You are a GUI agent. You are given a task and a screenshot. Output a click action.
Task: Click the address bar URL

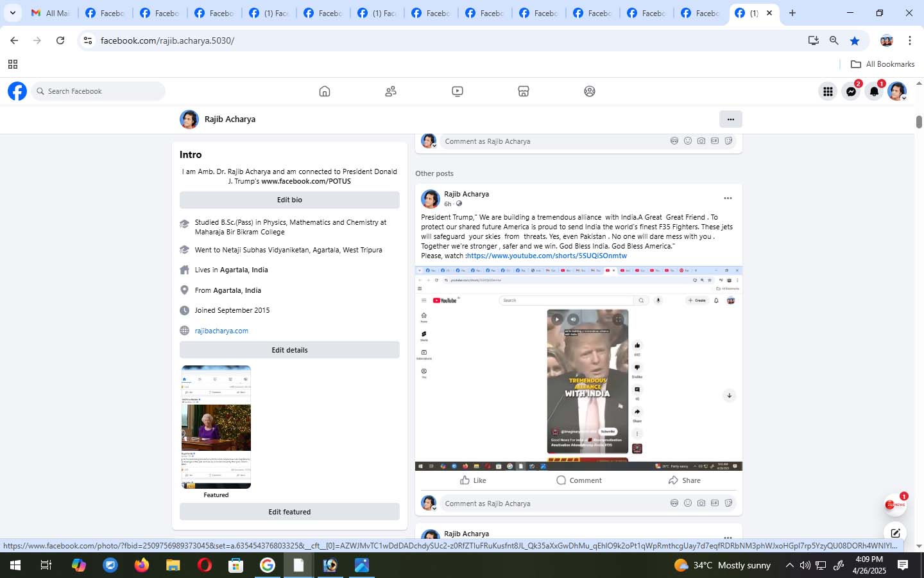coord(167,40)
